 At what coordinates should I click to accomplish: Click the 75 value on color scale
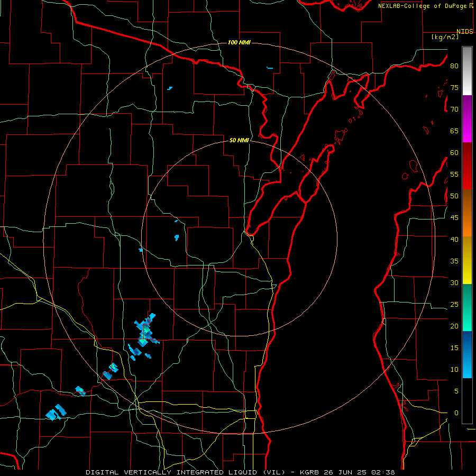454,87
